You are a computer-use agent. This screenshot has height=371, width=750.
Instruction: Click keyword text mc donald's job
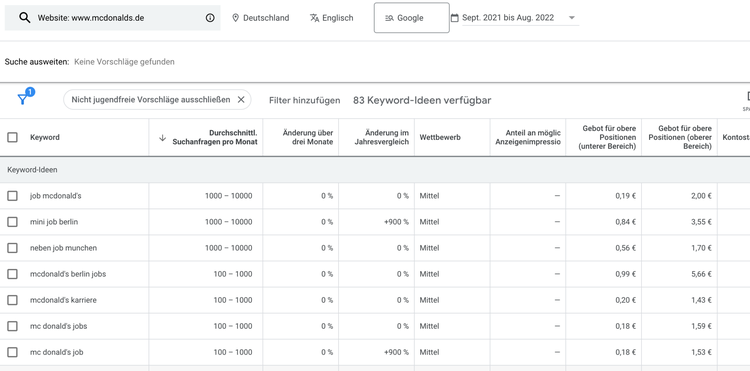(x=56, y=352)
